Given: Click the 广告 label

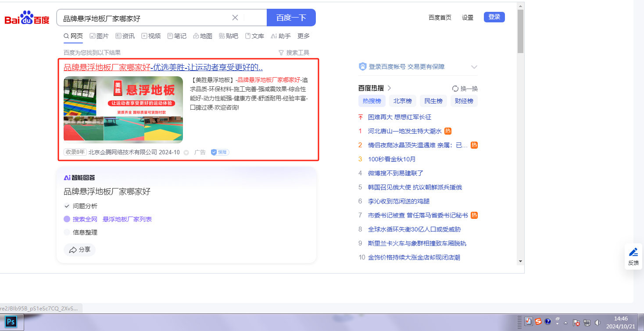Looking at the screenshot, I should [x=200, y=152].
